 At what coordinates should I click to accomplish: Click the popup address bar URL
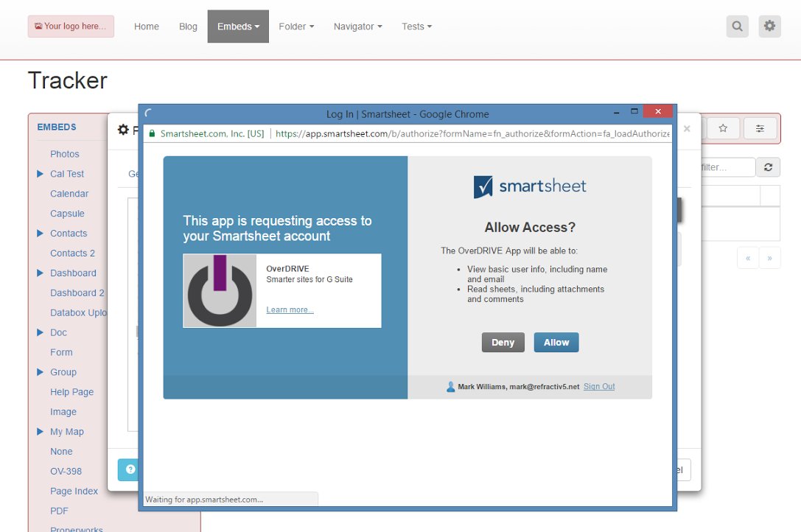coord(472,134)
